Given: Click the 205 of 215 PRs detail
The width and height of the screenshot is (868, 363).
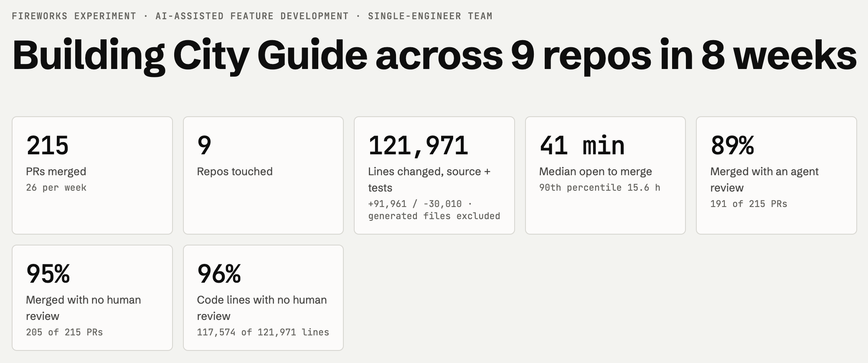Looking at the screenshot, I should pyautogui.click(x=64, y=332).
